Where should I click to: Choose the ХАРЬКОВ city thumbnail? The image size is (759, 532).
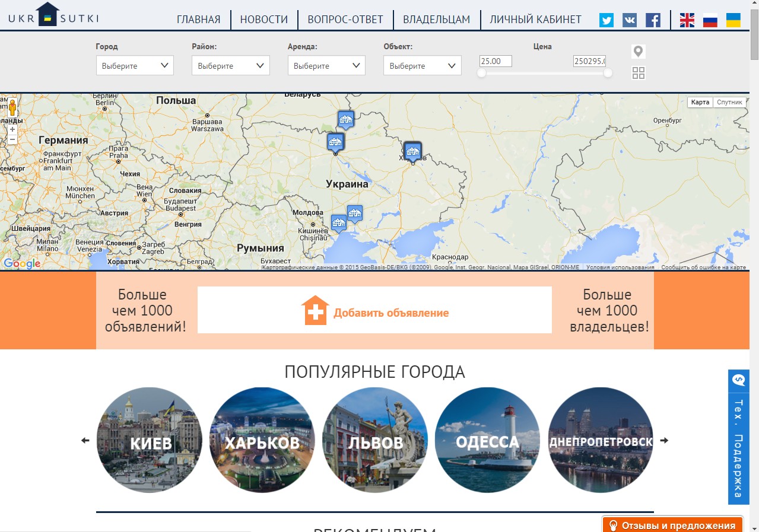[262, 440]
